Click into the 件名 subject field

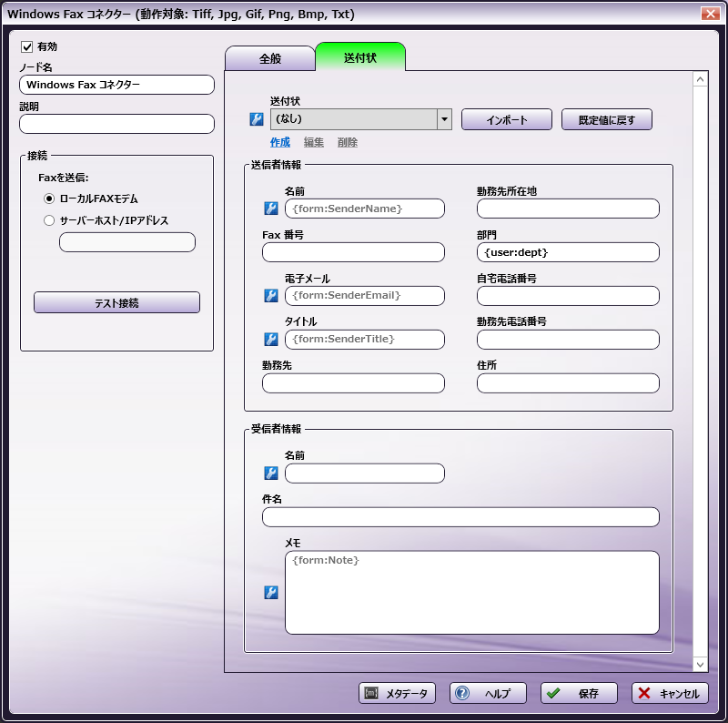click(460, 517)
